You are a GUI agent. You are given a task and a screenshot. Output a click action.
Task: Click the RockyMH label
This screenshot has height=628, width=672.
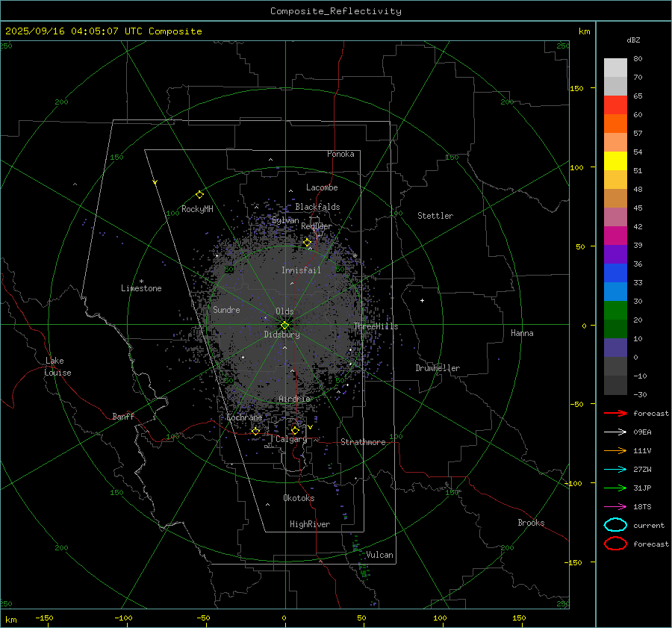pos(197,209)
